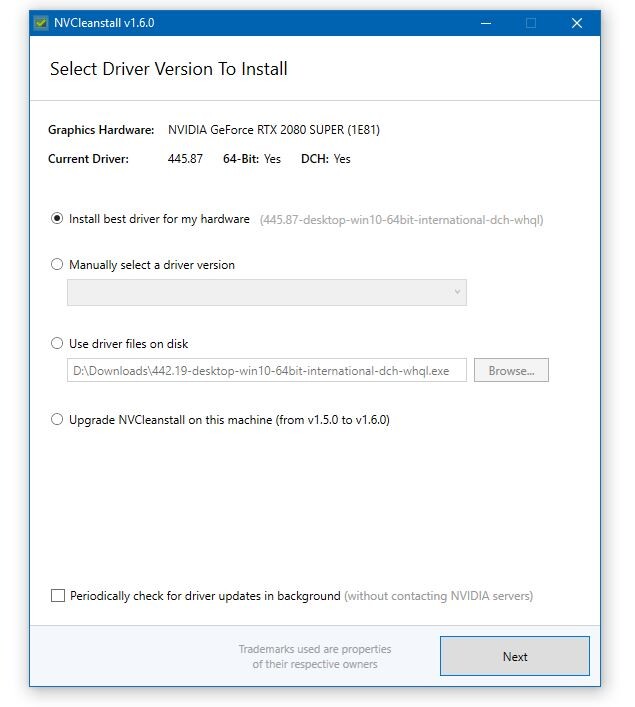Click the Select Driver Version To Install heading
Image resolution: width=635 pixels, height=707 pixels.
click(169, 69)
